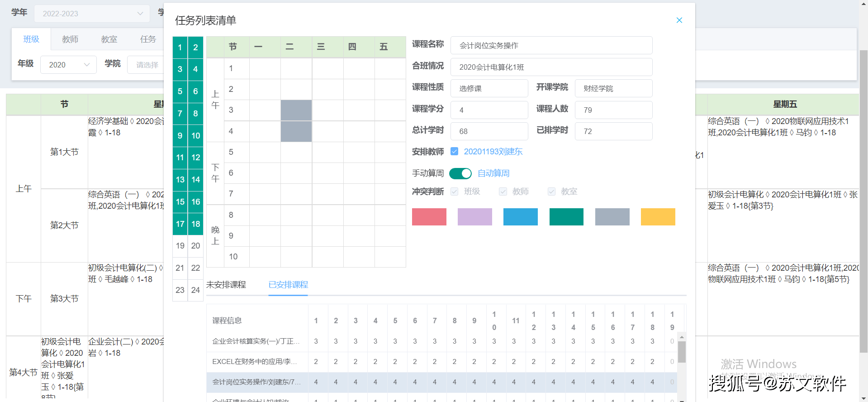Toggle the 班级 conflict checkbox
The height and width of the screenshot is (402, 868).
click(455, 191)
